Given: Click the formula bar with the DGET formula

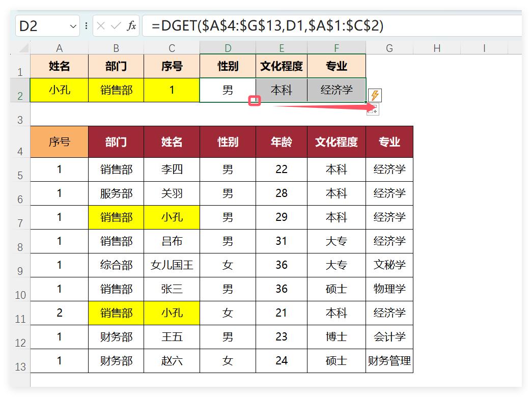Looking at the screenshot, I should pos(332,26).
